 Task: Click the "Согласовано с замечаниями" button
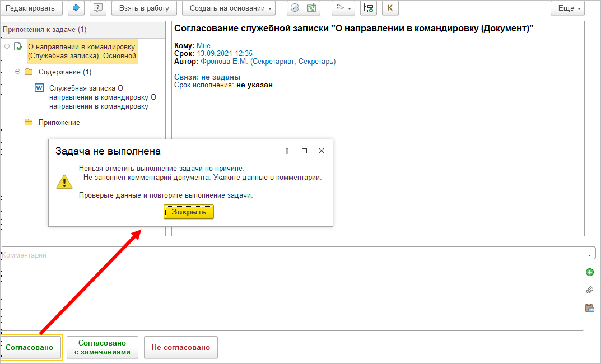tap(102, 347)
